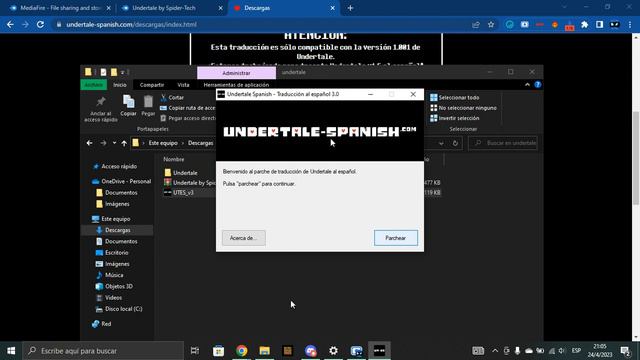This screenshot has width=640, height=360.
Task: Select the Administrar contextual tab
Action: 236,73
